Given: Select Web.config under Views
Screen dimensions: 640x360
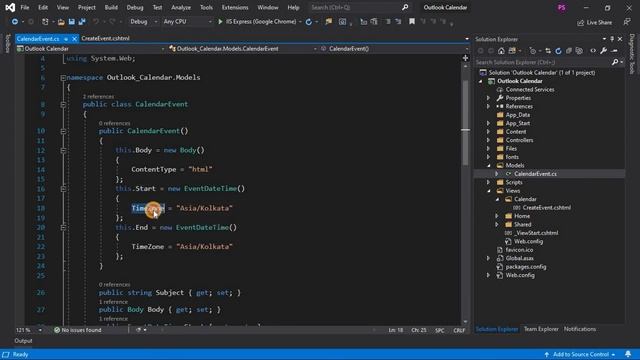Looking at the screenshot, I should click(x=528, y=242).
